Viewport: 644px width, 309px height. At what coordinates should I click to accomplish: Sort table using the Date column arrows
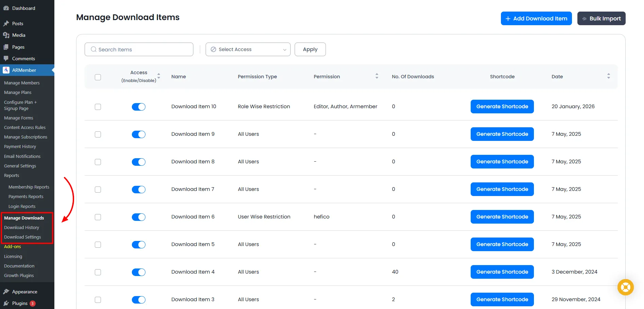tap(608, 76)
